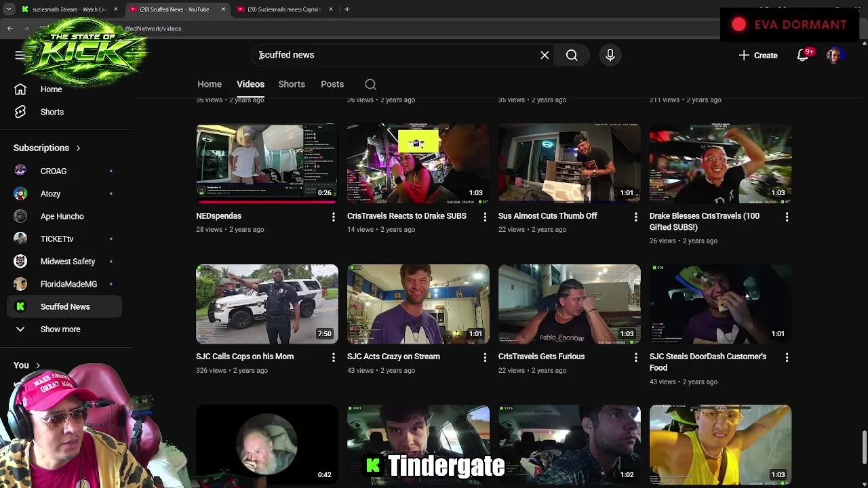Click the Midwest Safety channel avatar icon

20,262
